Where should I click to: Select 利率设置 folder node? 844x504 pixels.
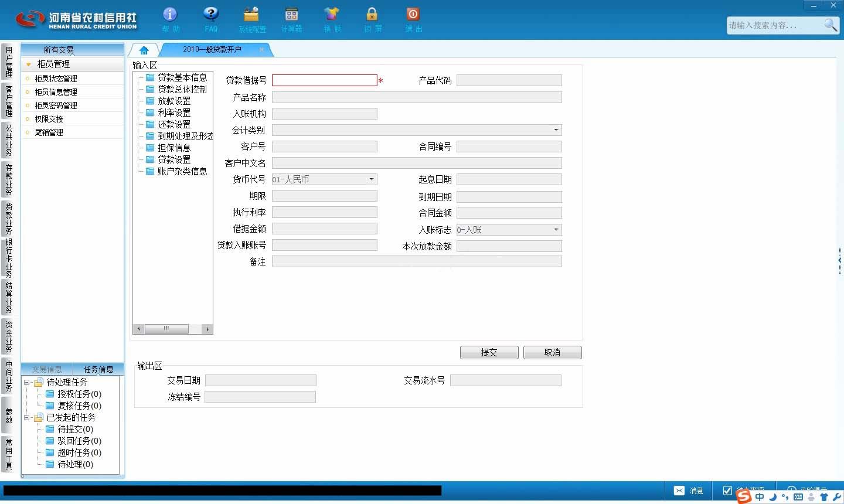168,113
